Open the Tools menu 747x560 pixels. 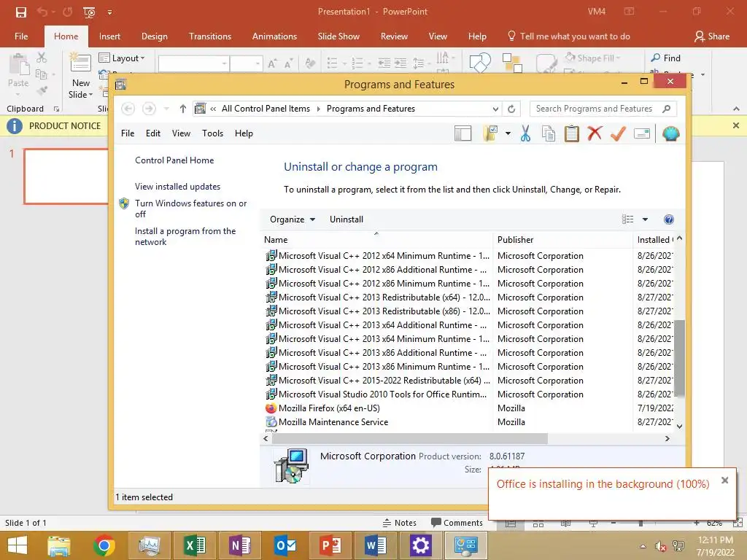point(212,133)
